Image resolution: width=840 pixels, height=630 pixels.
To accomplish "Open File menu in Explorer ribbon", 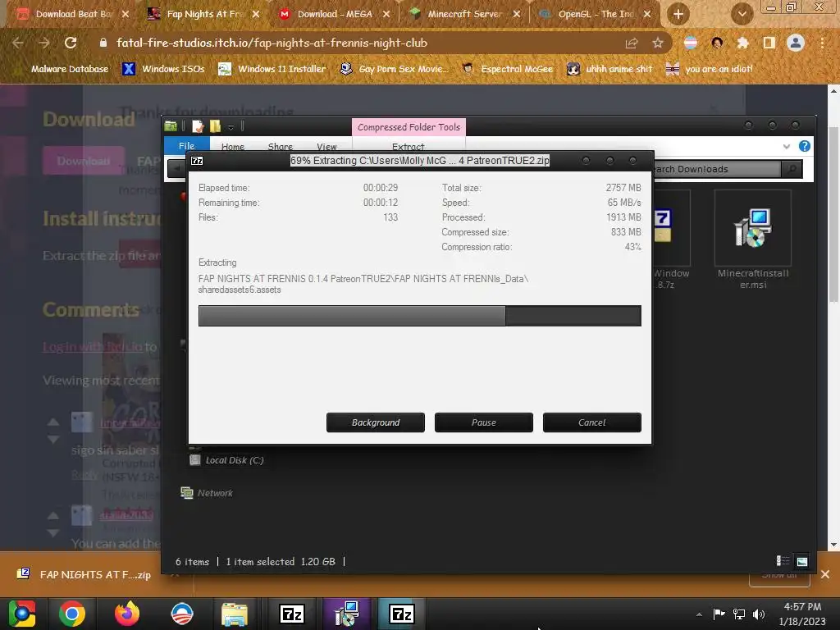I will (x=186, y=146).
